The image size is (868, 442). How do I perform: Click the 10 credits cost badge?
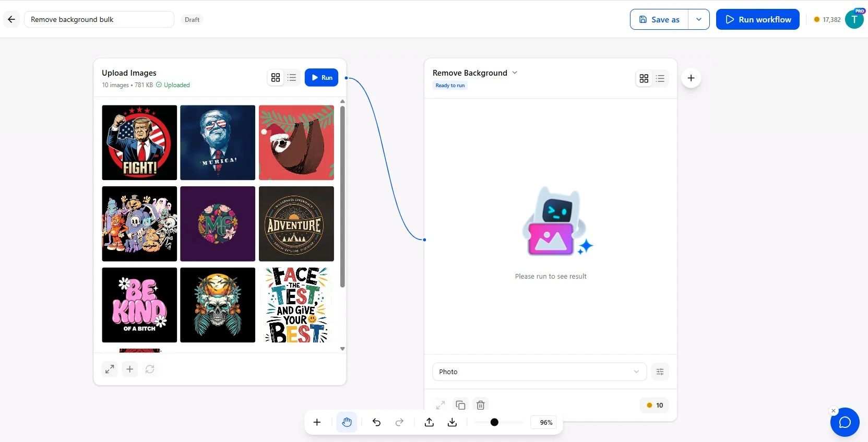coord(655,405)
